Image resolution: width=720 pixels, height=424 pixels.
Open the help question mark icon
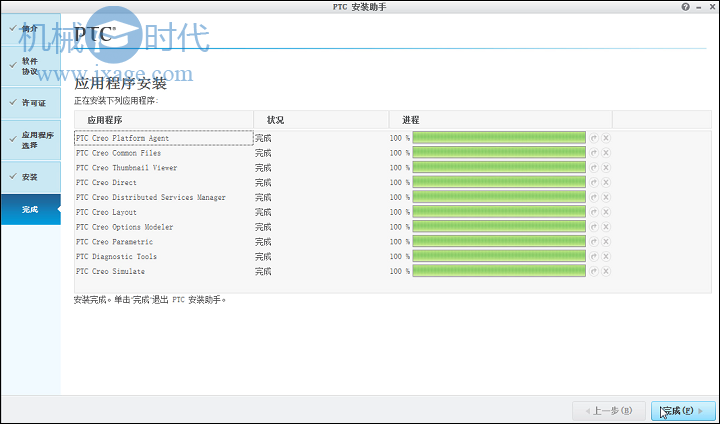[x=686, y=7]
